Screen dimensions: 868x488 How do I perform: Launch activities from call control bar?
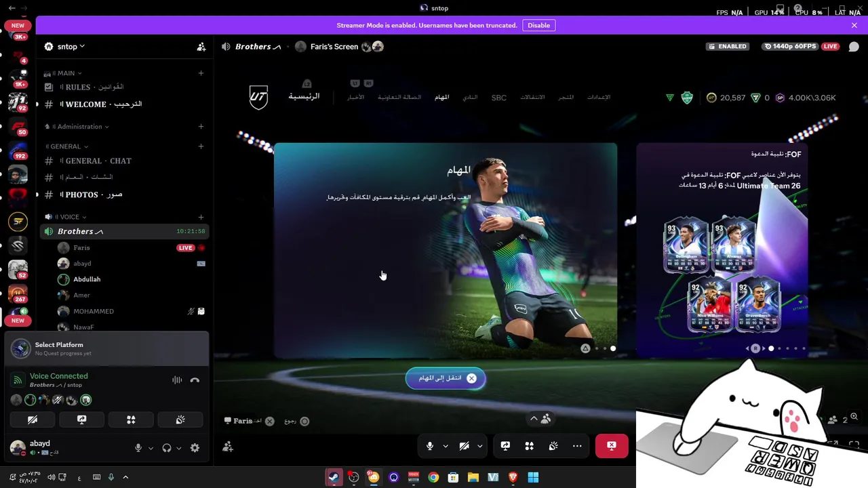(x=529, y=446)
